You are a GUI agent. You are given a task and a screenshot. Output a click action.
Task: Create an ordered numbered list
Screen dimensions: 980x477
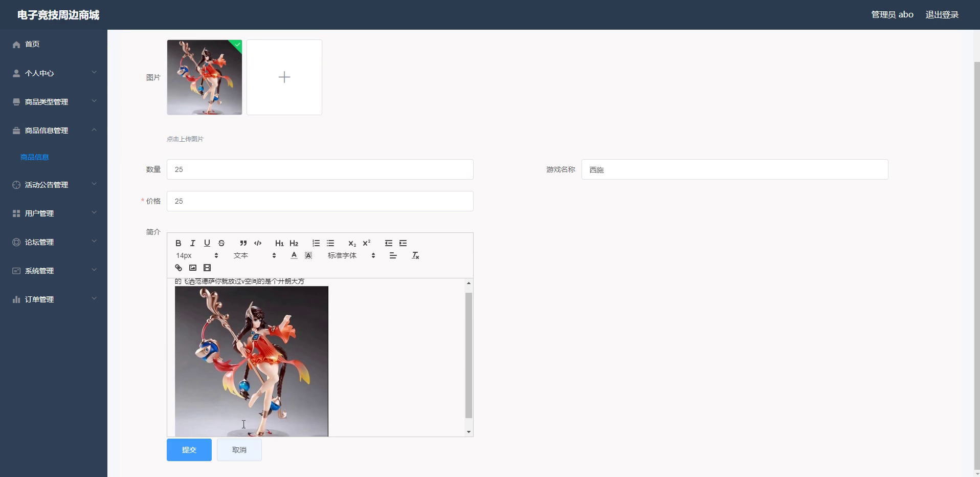tap(316, 243)
